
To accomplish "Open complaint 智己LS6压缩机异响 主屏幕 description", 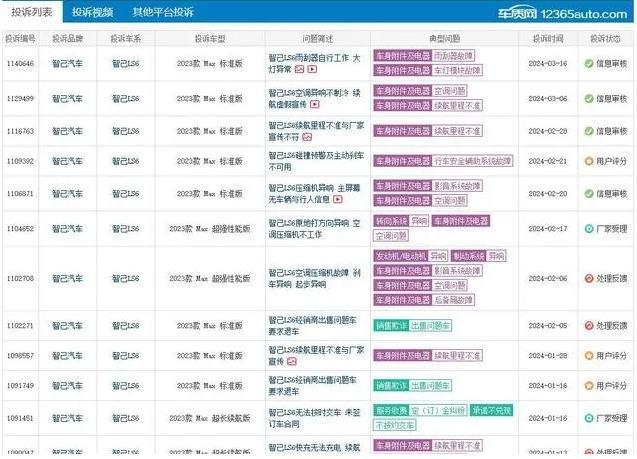I will click(x=314, y=194).
